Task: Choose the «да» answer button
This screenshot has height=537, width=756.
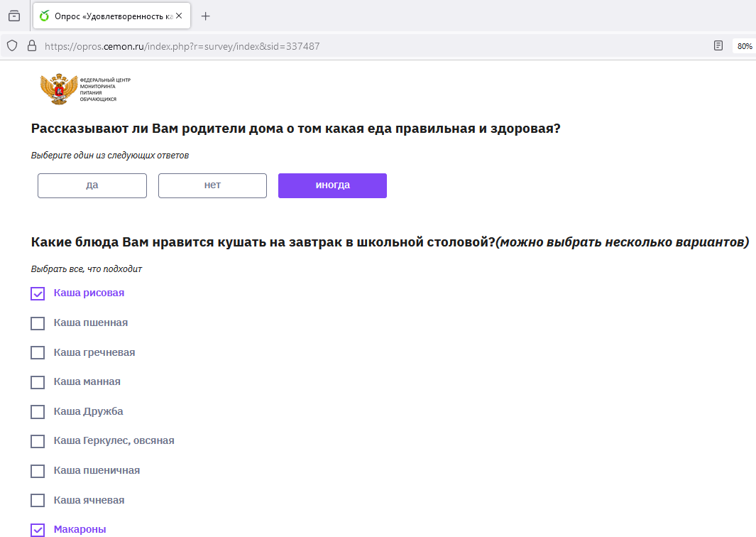Action: coord(92,185)
